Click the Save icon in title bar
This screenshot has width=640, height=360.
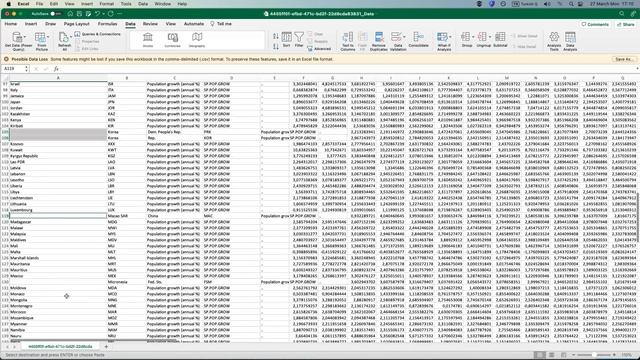79,14
